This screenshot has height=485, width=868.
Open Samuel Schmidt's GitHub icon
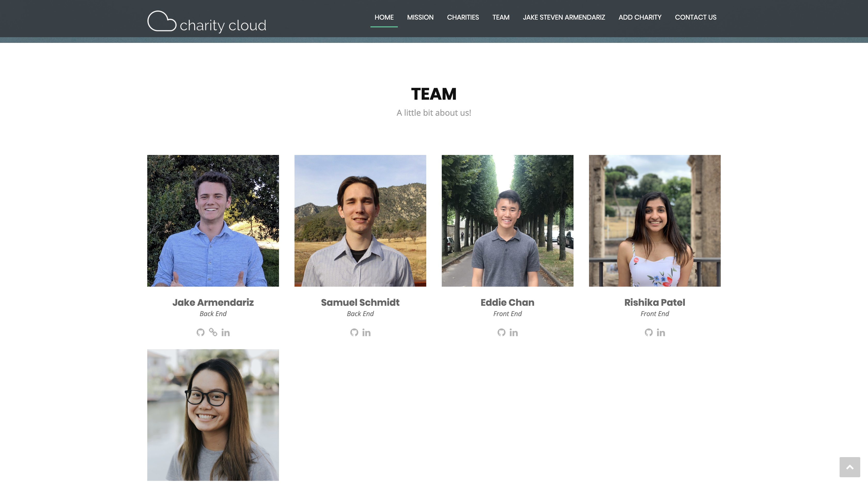tap(354, 332)
